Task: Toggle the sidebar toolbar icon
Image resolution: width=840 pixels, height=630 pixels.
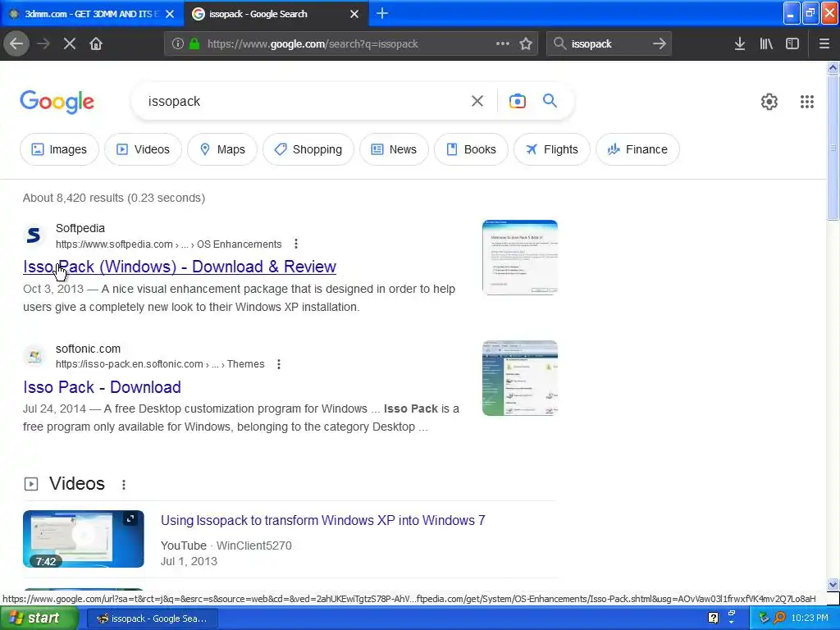Action: [792, 44]
